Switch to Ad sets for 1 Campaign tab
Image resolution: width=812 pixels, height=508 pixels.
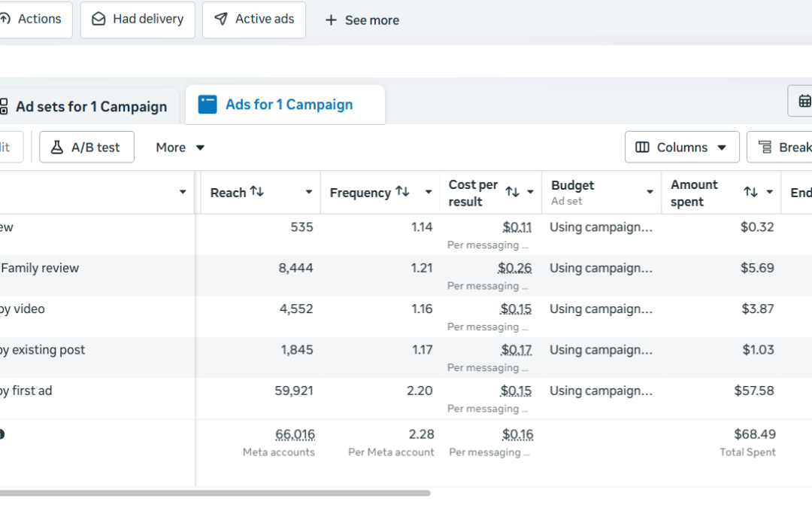pyautogui.click(x=88, y=106)
